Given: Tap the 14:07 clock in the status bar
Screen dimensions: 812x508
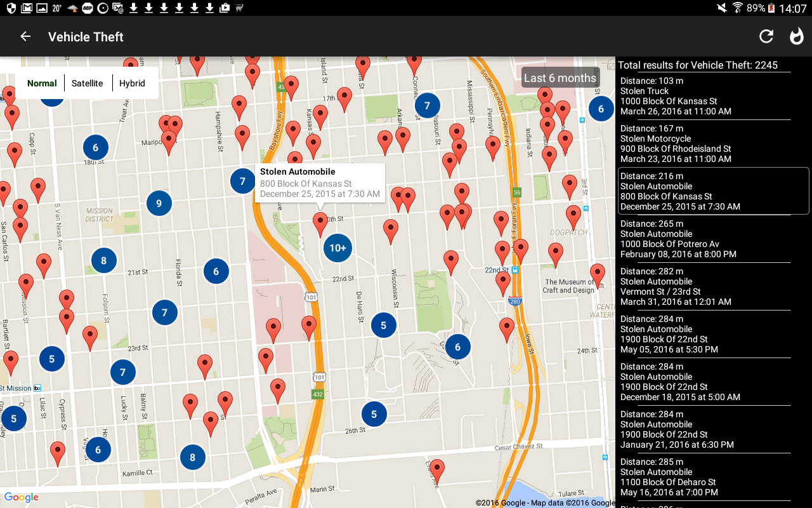Looking at the screenshot, I should (x=793, y=8).
